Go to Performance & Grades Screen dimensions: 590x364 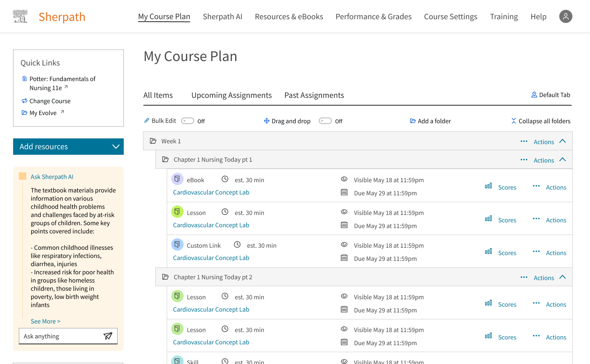pyautogui.click(x=374, y=16)
